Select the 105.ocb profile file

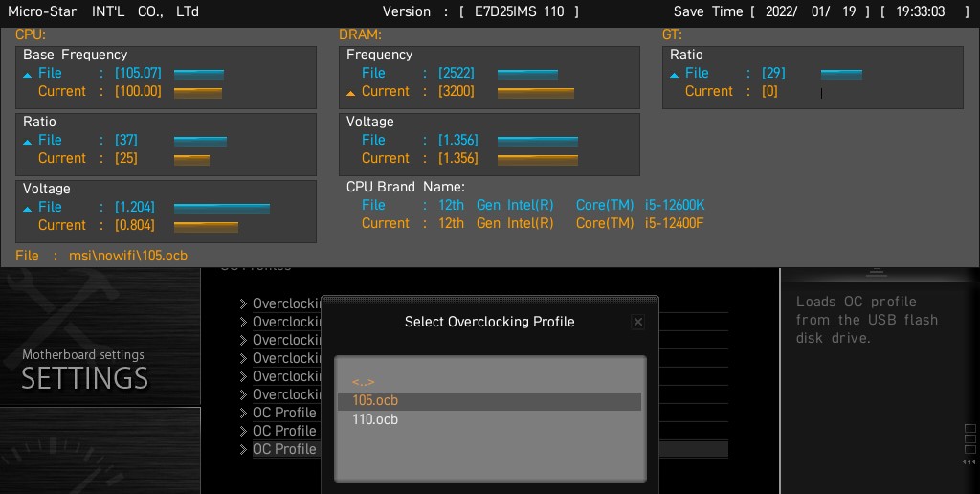pos(489,401)
